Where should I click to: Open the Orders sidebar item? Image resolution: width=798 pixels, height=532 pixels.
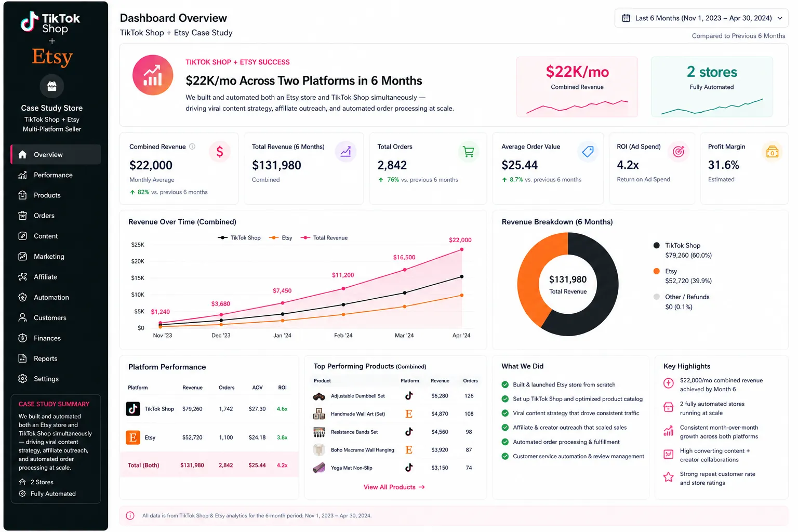click(x=56, y=216)
